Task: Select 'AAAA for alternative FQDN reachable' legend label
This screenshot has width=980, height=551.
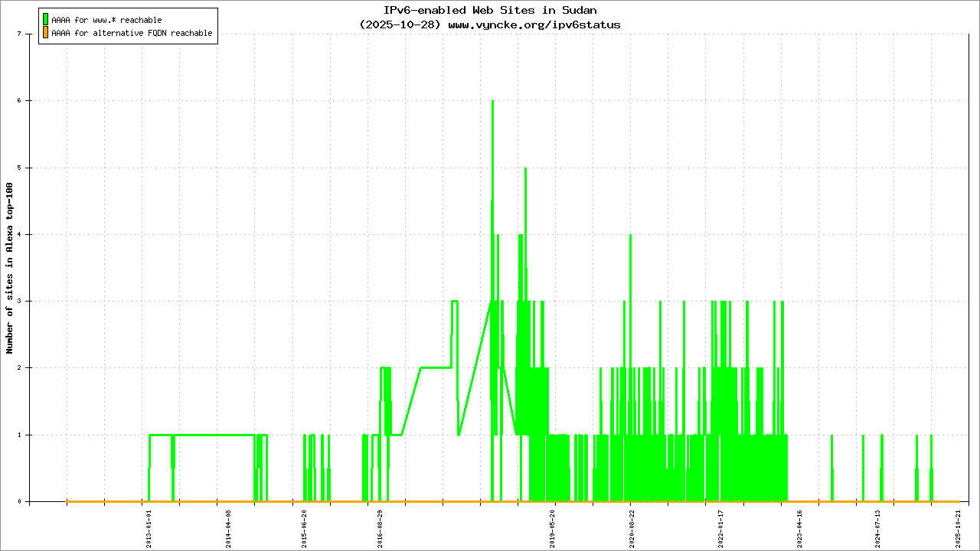Action: click(x=132, y=34)
